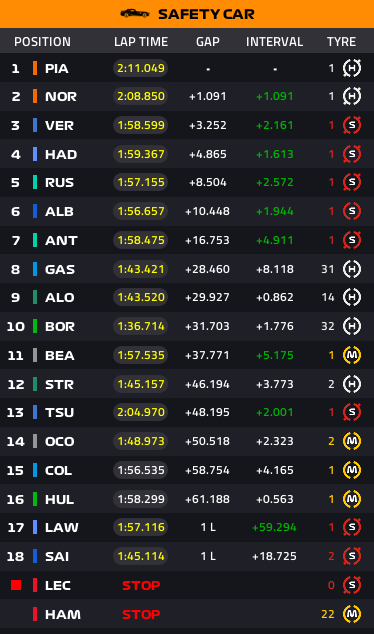Image resolution: width=374 pixels, height=634 pixels.
Task: Select the INTERVAL column header
Action: 275,42
